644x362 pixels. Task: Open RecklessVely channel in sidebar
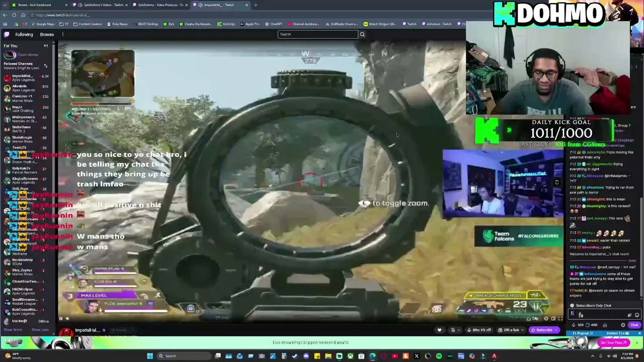(x=26, y=262)
